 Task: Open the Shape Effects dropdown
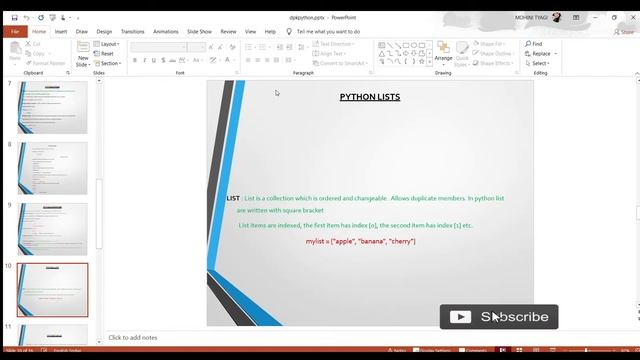(493, 63)
